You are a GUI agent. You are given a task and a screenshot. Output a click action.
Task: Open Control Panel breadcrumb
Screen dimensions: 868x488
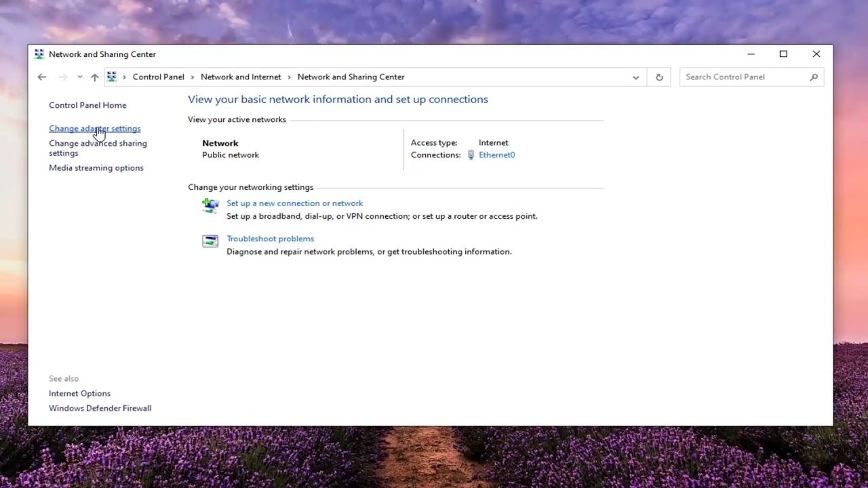click(x=159, y=77)
